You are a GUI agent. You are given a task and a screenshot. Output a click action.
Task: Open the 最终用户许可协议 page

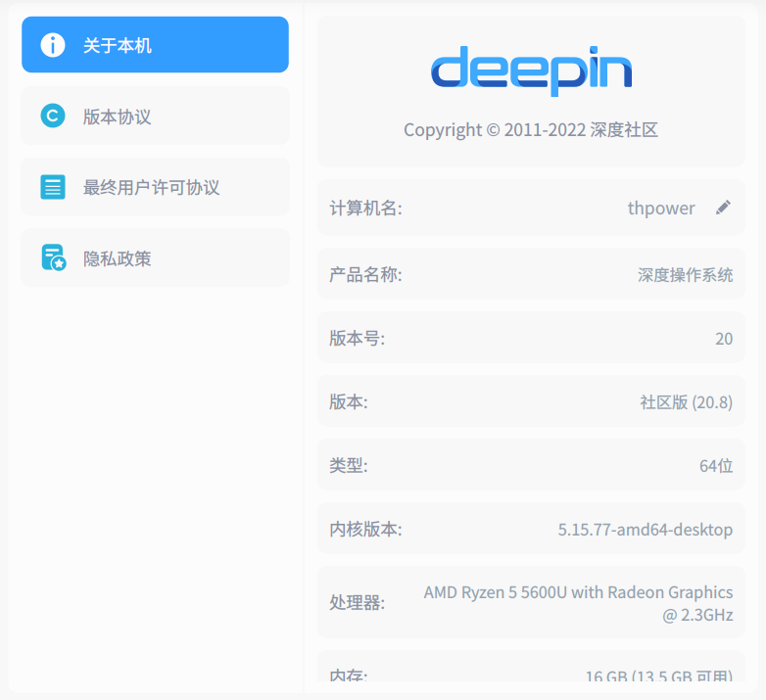156,187
